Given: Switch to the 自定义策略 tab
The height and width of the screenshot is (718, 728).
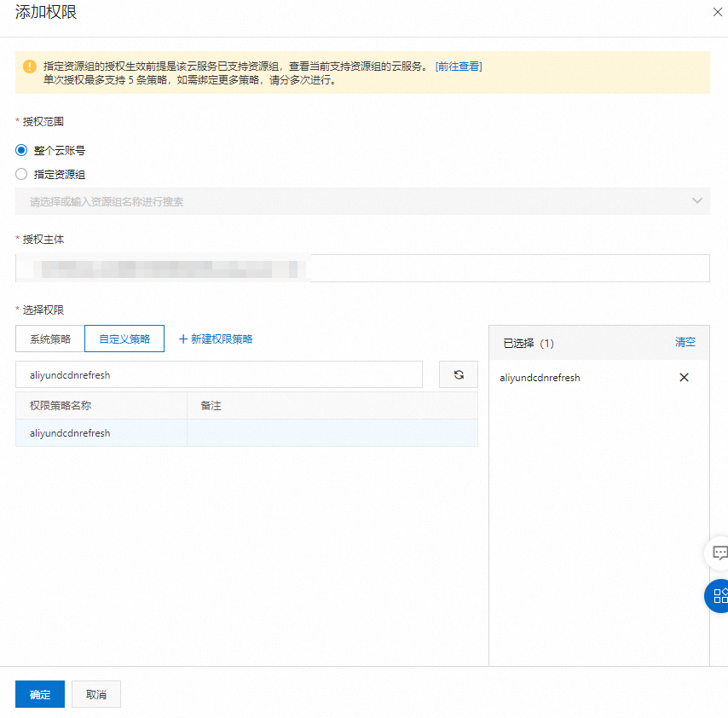Looking at the screenshot, I should tap(124, 339).
